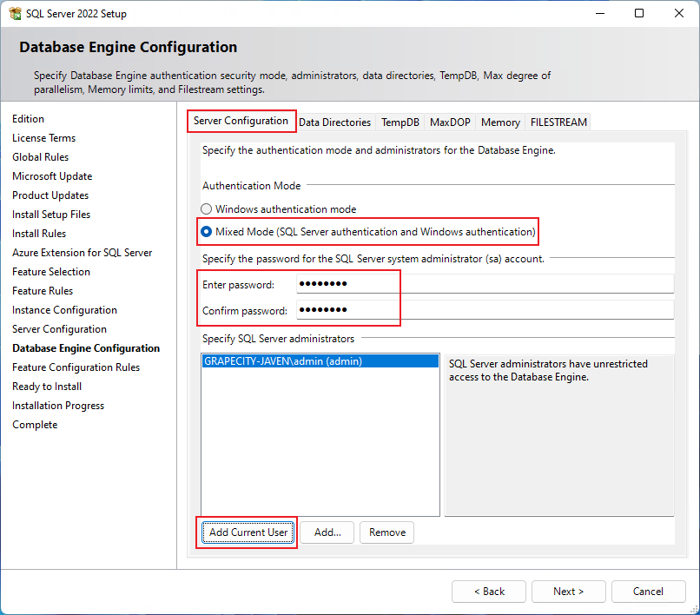This screenshot has height=615, width=700.
Task: Open the Memory tab
Action: (x=500, y=122)
